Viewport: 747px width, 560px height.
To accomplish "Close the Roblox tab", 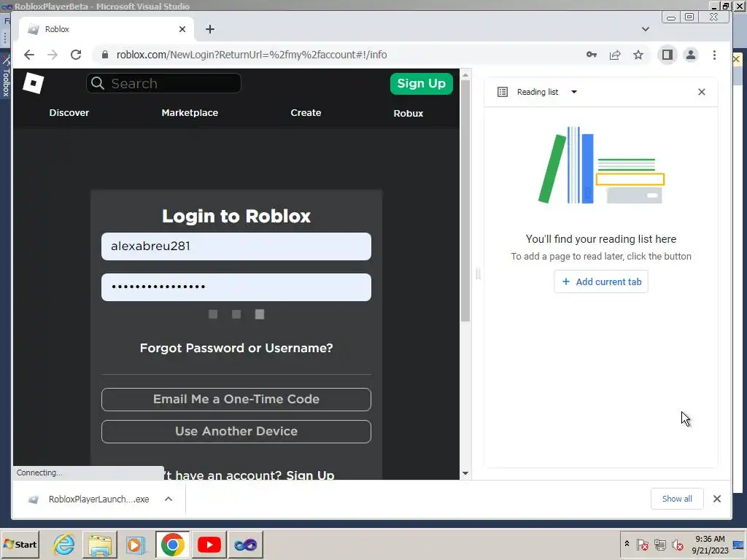I will [182, 29].
